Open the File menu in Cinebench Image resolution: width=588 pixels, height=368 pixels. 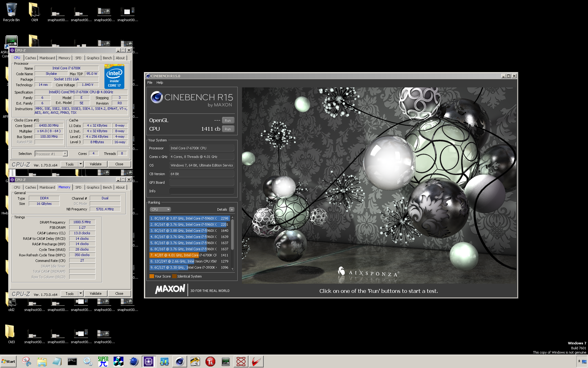click(150, 82)
